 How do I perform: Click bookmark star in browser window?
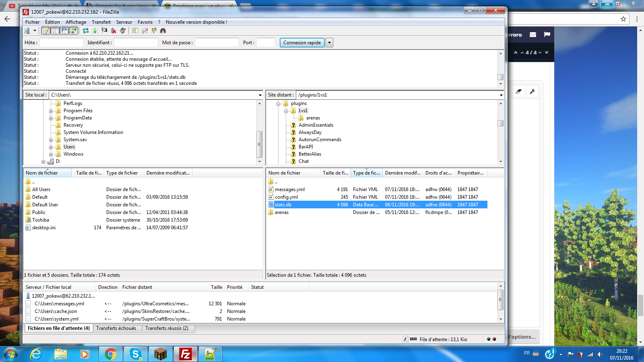623,19
